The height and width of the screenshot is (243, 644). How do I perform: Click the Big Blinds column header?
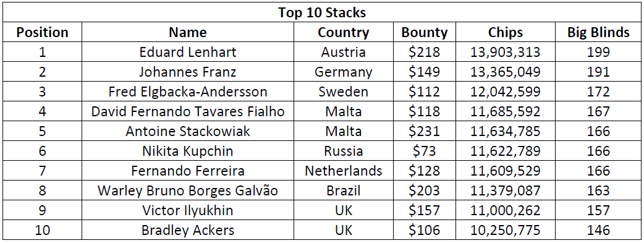(598, 33)
